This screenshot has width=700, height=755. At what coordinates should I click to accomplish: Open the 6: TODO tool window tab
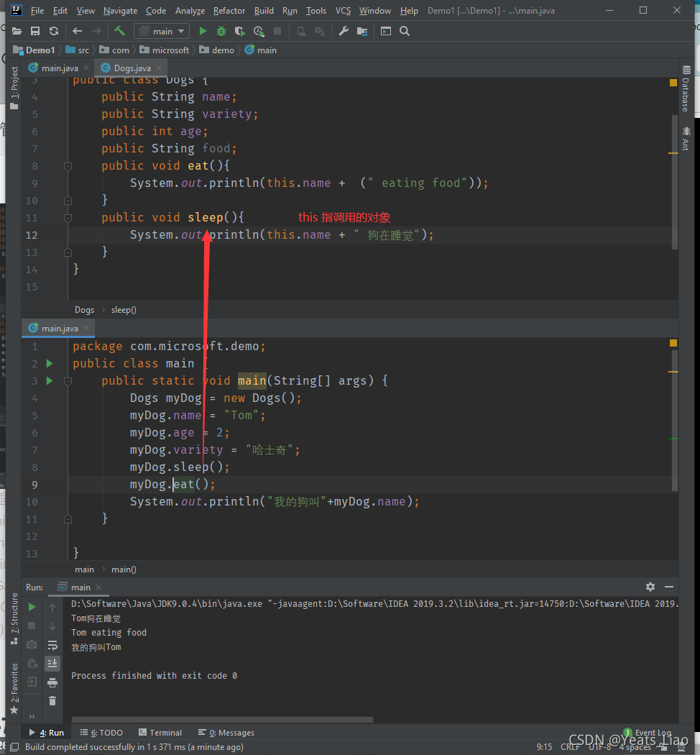tap(101, 733)
